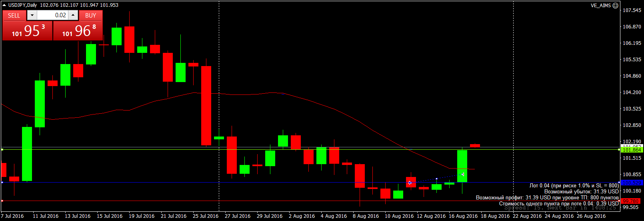Click the 'Стоимость одного пункта' text line

point(559,203)
